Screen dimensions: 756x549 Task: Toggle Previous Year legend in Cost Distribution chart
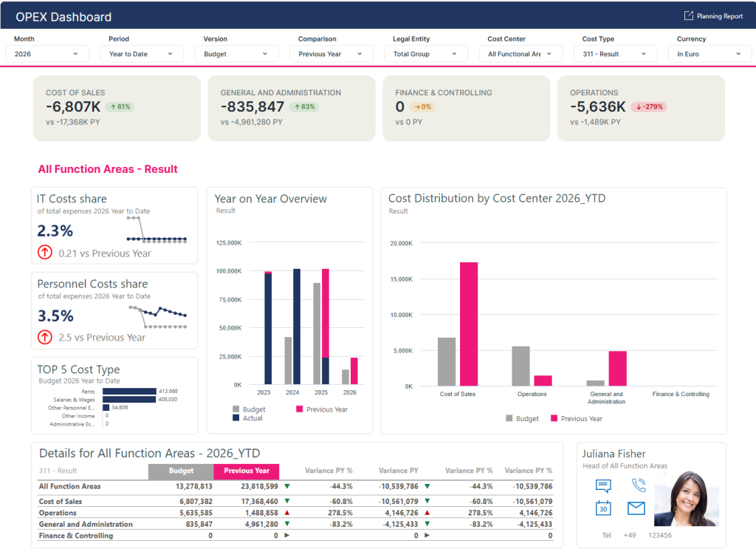coord(576,418)
